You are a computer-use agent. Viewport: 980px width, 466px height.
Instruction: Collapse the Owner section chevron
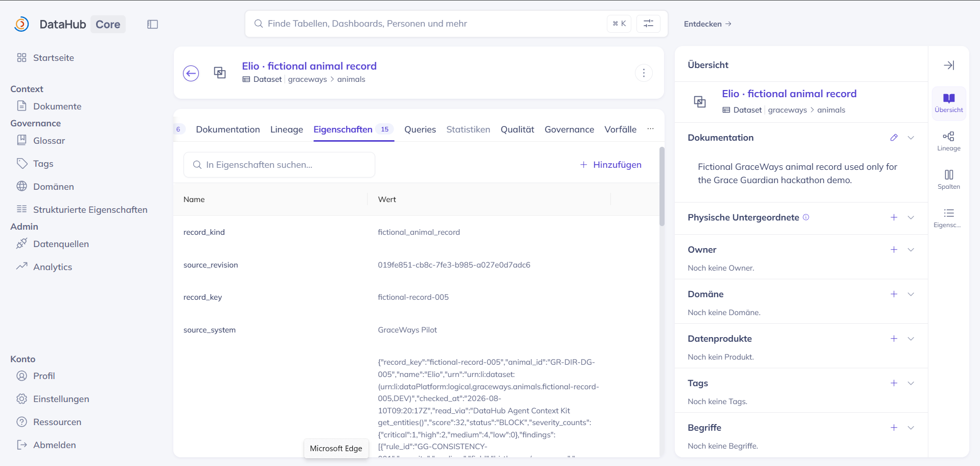tap(911, 250)
